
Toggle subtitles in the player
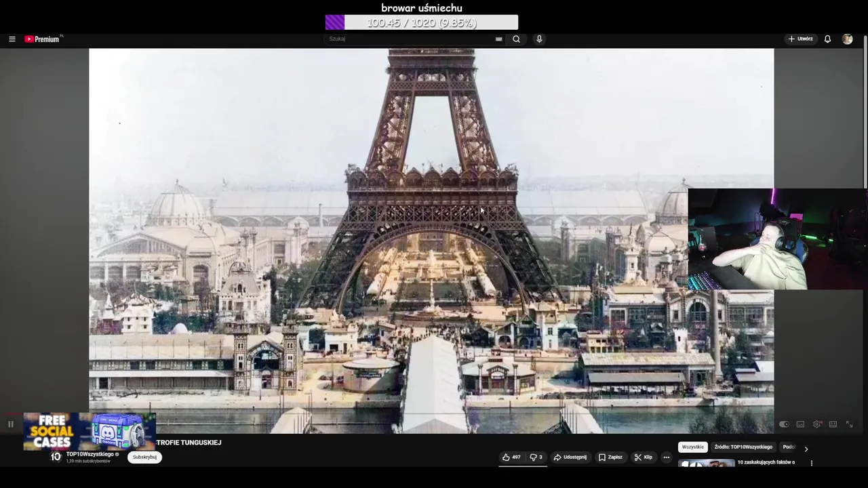(x=800, y=424)
